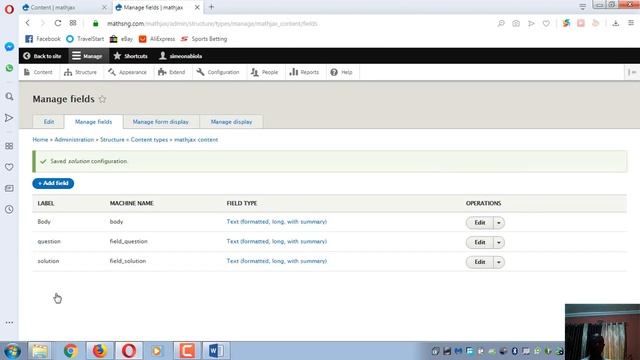
Task: Switch to Manage display tab
Action: tap(231, 122)
